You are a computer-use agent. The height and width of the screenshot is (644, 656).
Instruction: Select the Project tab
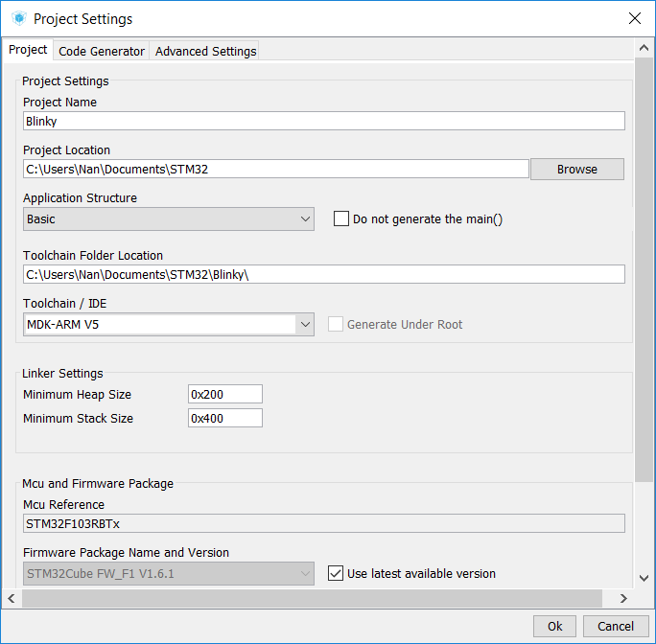pos(28,49)
